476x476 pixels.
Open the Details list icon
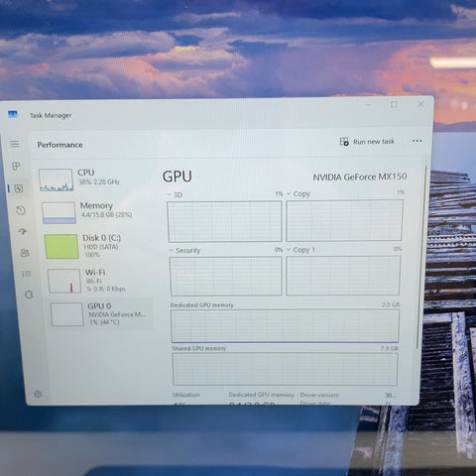pyautogui.click(x=27, y=274)
